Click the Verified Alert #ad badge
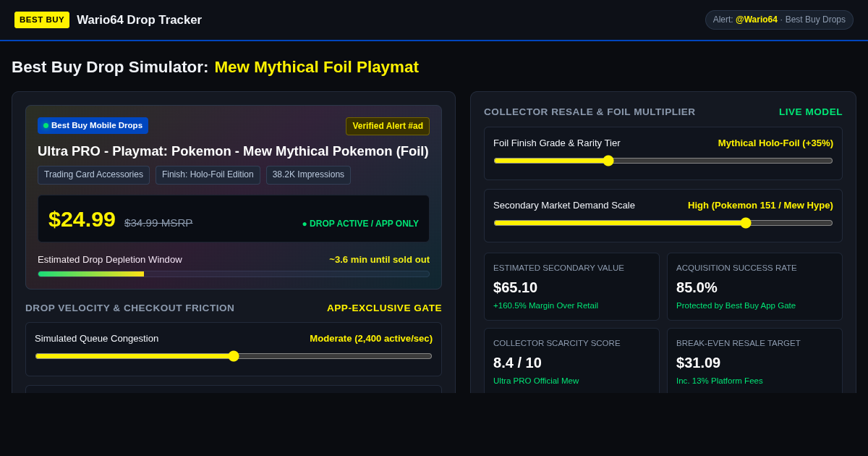The image size is (868, 456). (388, 126)
